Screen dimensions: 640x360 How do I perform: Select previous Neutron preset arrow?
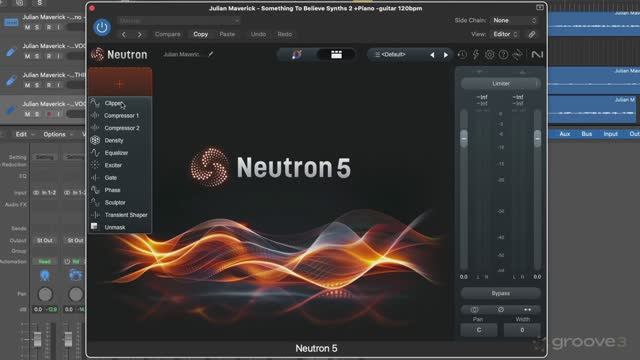click(x=432, y=55)
